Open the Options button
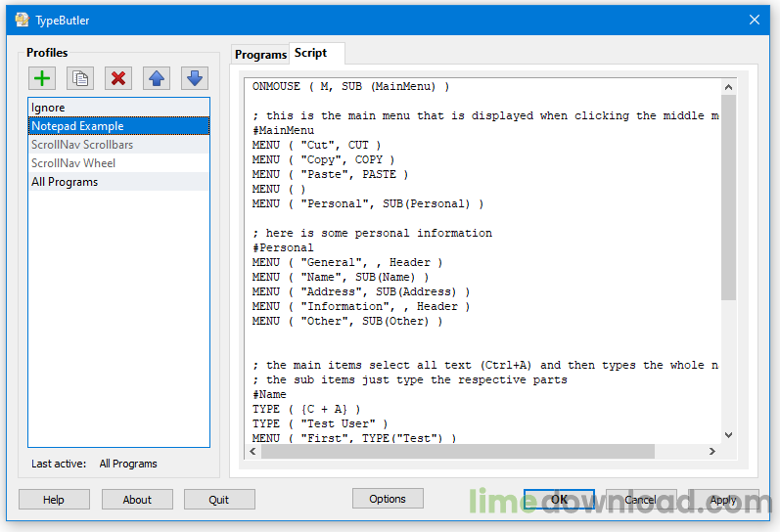 coord(388,499)
